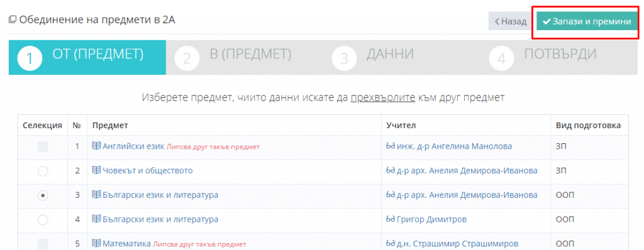Click the disabled selection box for Английски език

(43, 147)
